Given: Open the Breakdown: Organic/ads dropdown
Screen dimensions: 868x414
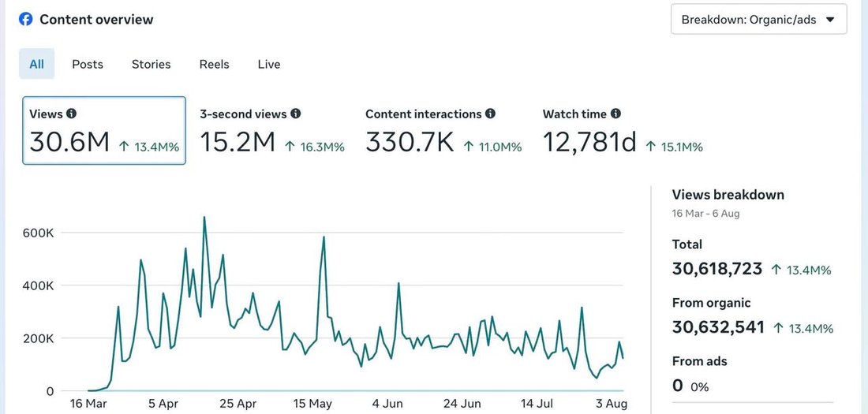Looking at the screenshot, I should coord(758,20).
